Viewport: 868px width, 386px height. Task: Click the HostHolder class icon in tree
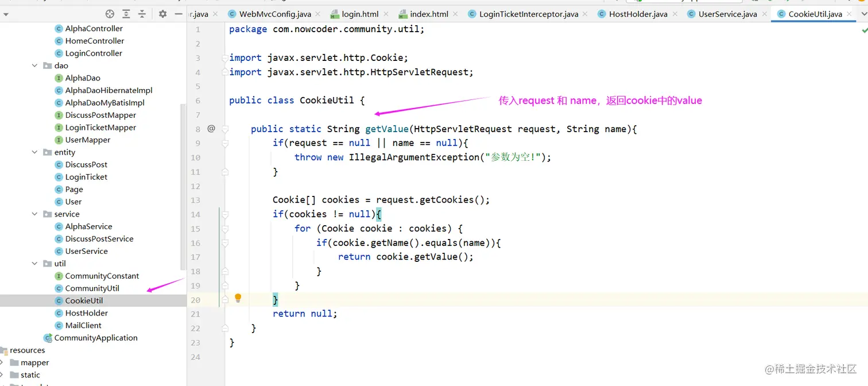[59, 313]
